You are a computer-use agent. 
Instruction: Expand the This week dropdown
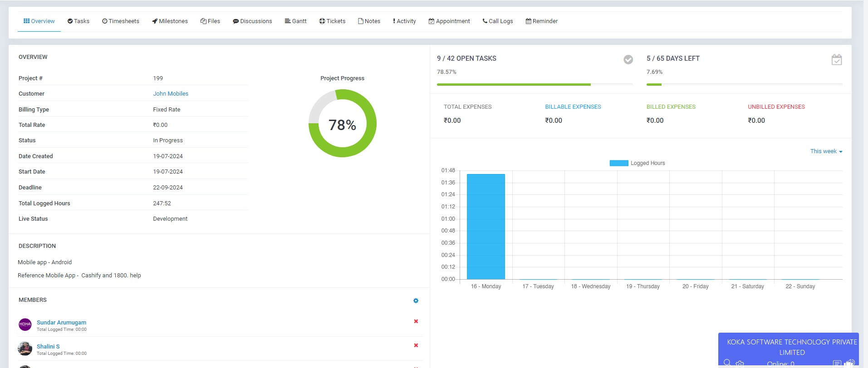[x=826, y=151]
